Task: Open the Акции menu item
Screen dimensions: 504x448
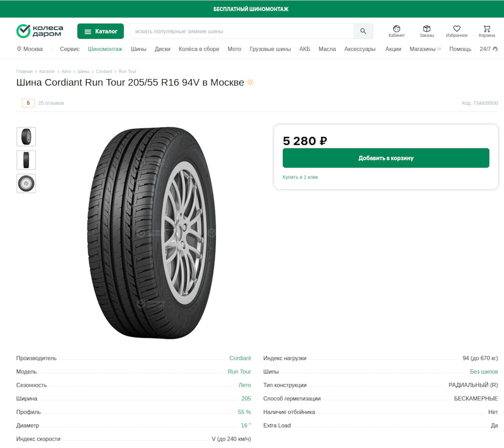Action: [x=393, y=49]
